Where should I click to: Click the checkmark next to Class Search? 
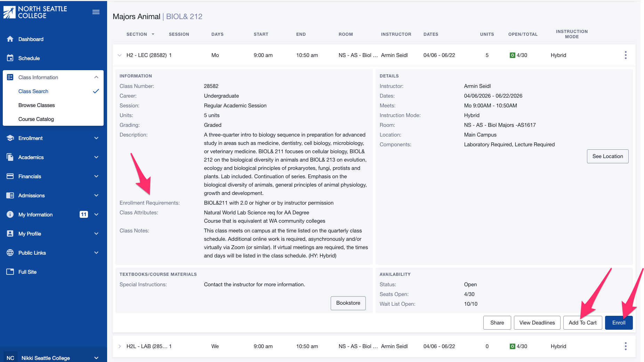click(x=96, y=91)
